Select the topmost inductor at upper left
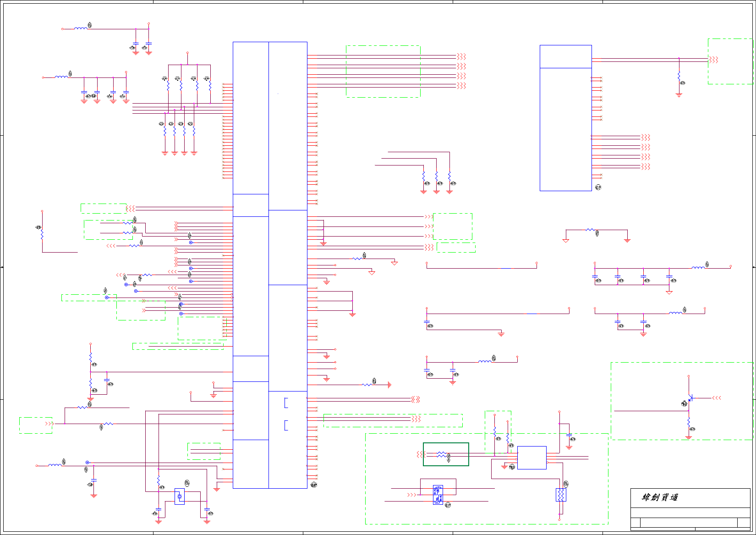756x535 pixels. tap(81, 28)
